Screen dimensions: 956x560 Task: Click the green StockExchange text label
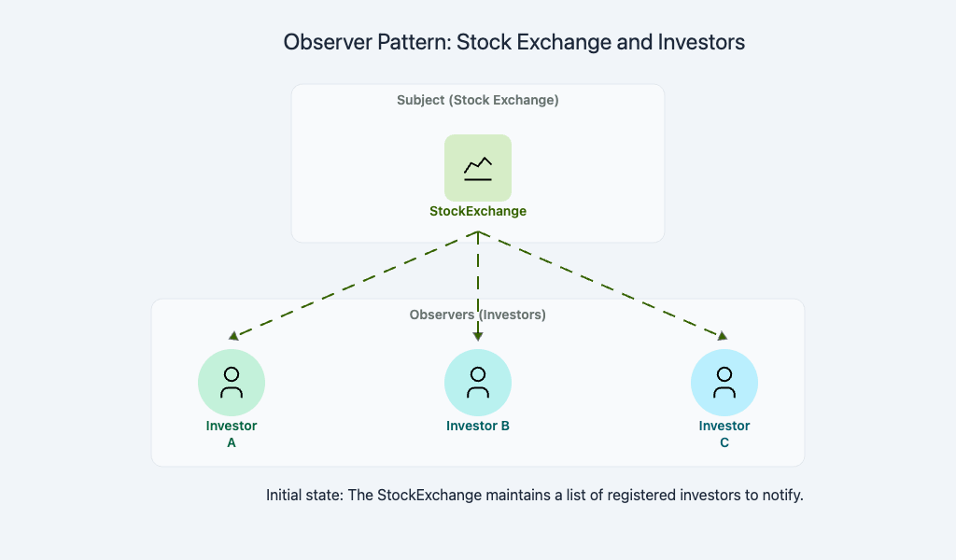click(478, 211)
